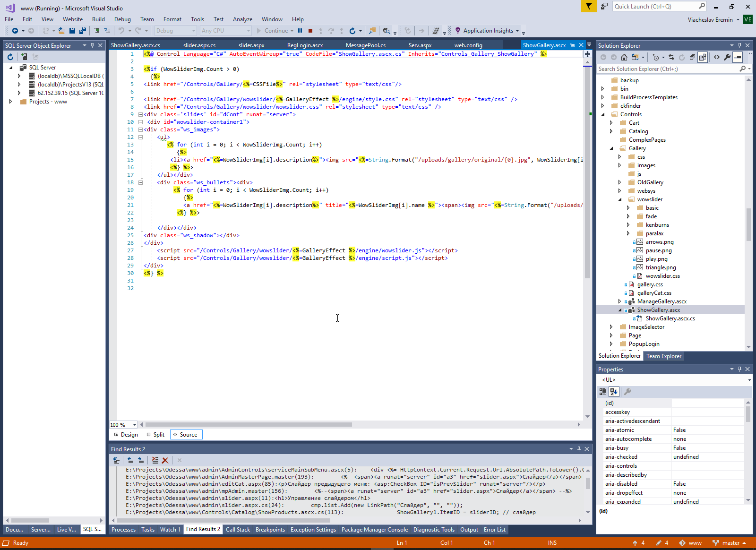Open the Error List tab

[494, 530]
